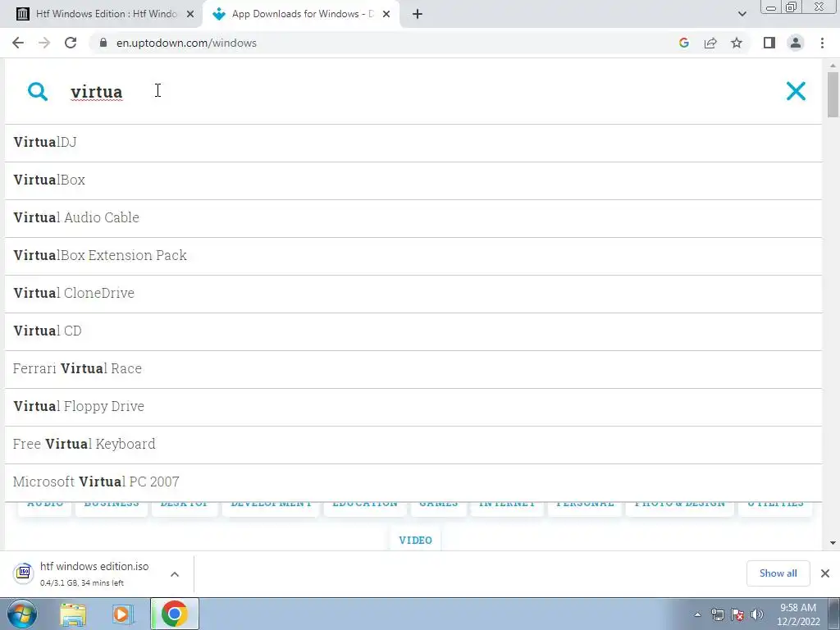Close the search overlay with blue X
Image resolution: width=840 pixels, height=630 pixels.
point(796,91)
